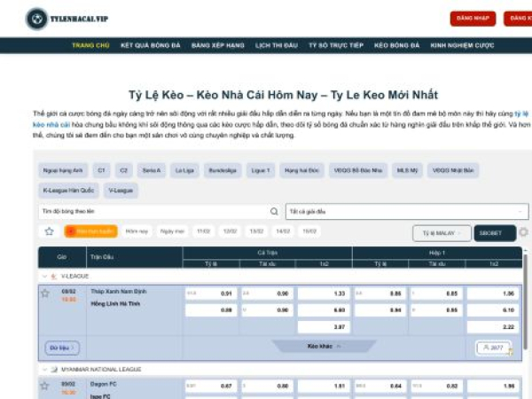
Task: Click the favorites star filter icon
Action: click(50, 232)
